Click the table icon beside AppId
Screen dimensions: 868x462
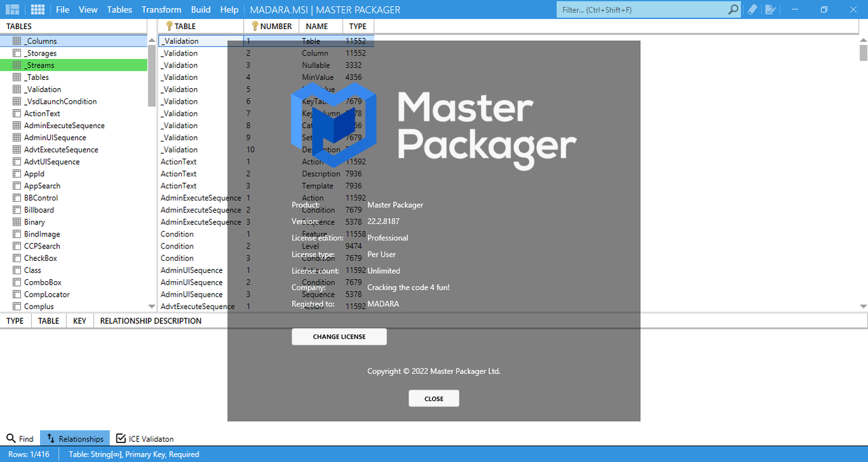click(17, 174)
